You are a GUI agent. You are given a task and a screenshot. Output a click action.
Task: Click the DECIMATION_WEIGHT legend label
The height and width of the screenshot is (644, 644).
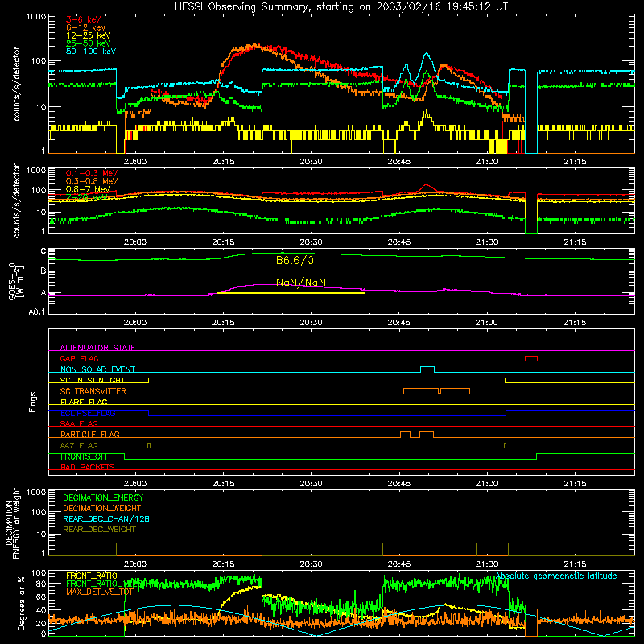(x=102, y=509)
